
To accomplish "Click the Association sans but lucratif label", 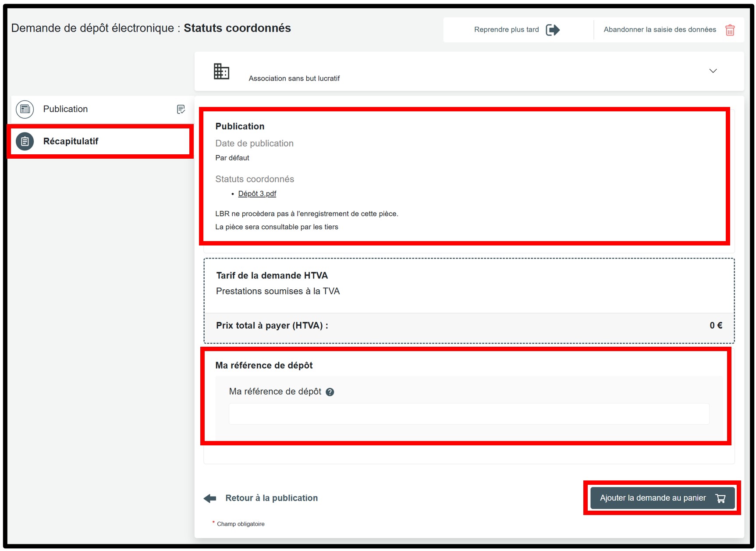I will click(294, 78).
